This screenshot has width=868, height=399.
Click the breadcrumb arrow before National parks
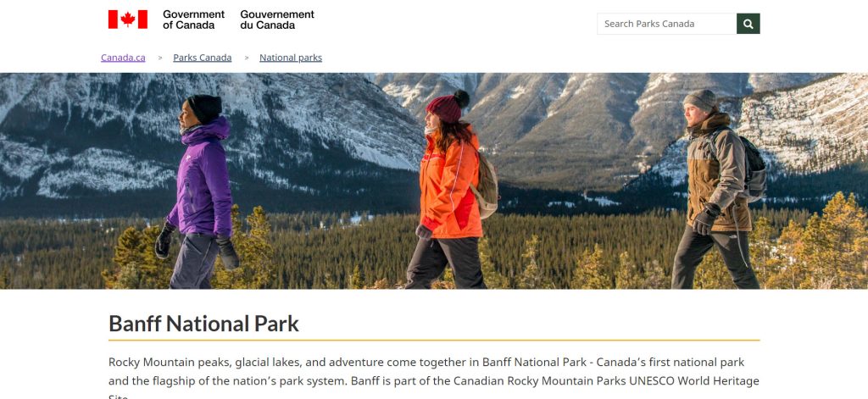pyautogui.click(x=246, y=58)
